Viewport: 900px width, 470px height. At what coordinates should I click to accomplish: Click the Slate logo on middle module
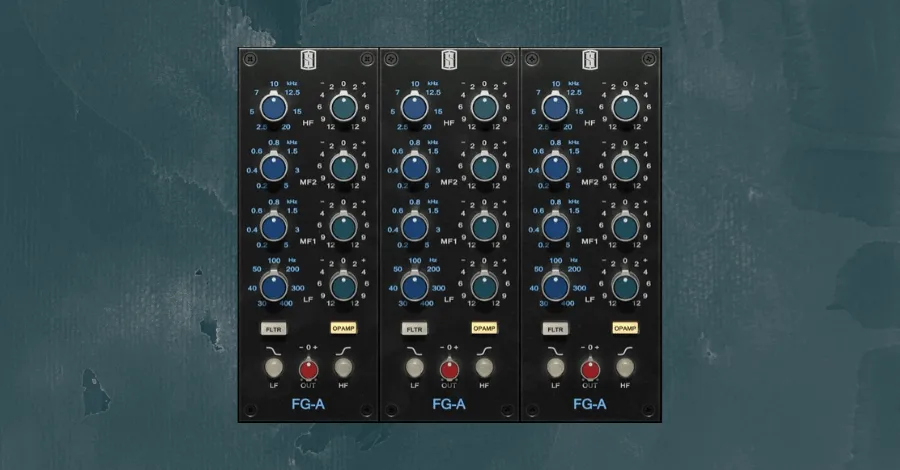449,60
